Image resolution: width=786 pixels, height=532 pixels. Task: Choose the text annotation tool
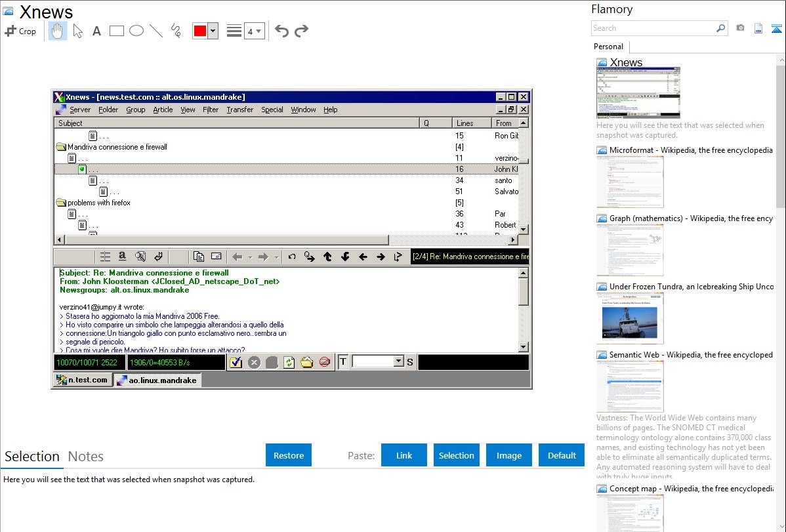point(96,31)
